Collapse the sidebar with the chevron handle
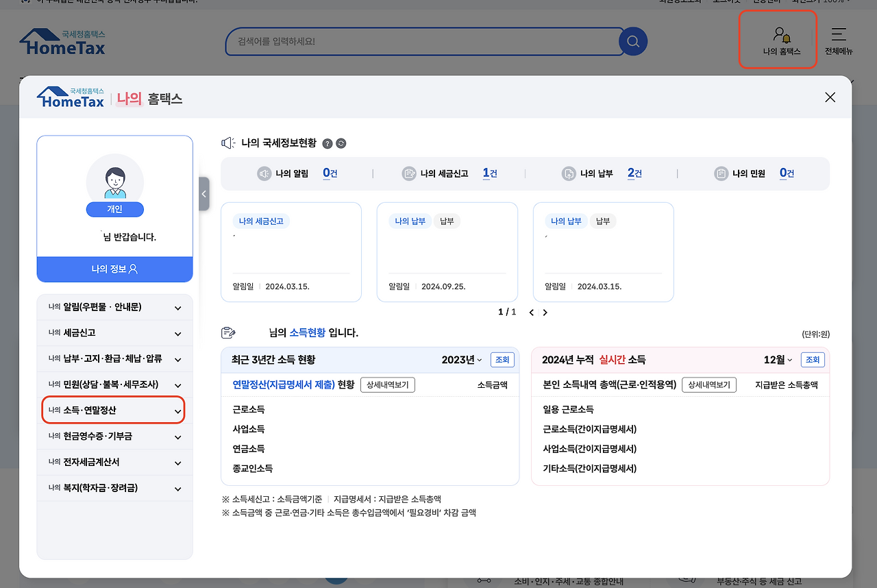The image size is (877, 588). 203,194
